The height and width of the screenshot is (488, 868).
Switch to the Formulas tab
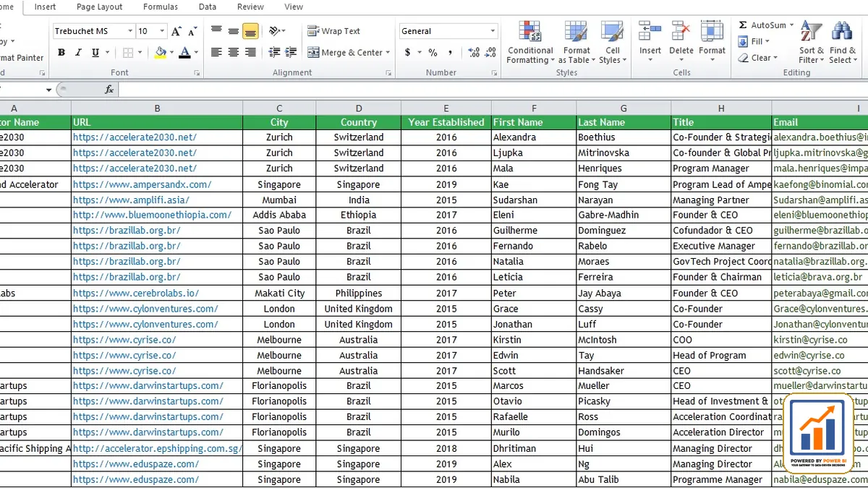[160, 7]
